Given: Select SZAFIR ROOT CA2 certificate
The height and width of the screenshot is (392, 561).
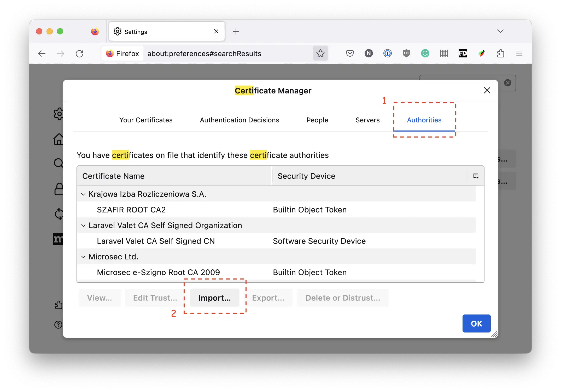Looking at the screenshot, I should (x=131, y=210).
